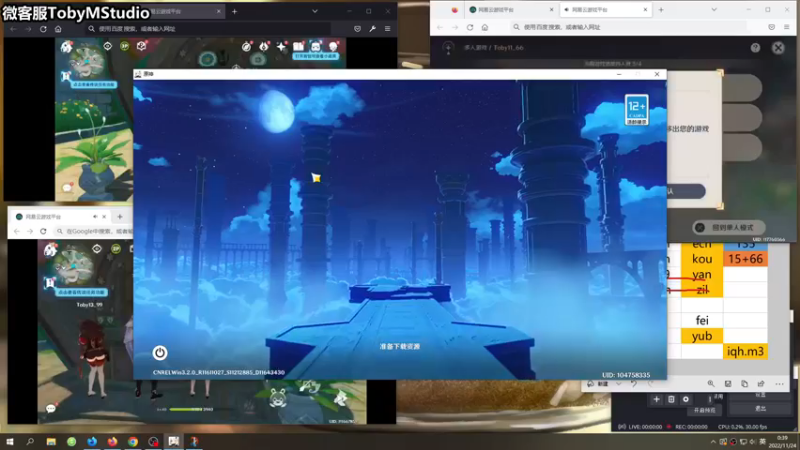
Task: Click Pocket icon in dark Firefox toolbar
Action: (x=357, y=29)
